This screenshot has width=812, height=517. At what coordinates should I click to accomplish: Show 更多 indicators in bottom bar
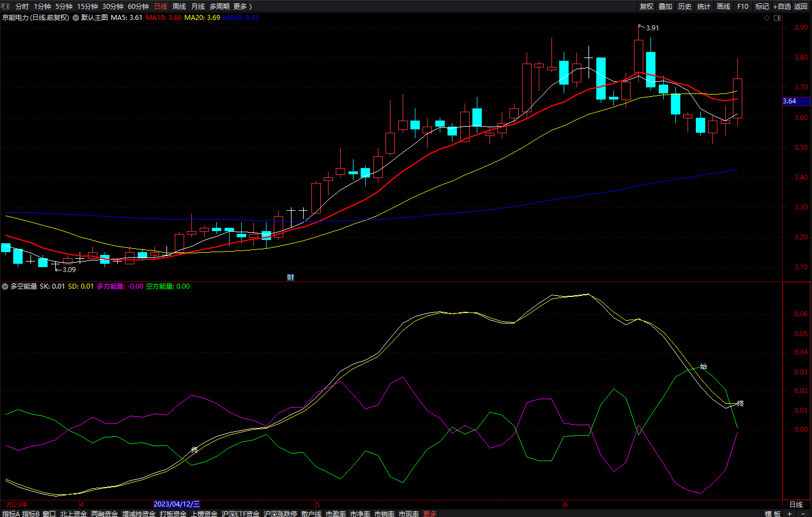430,514
